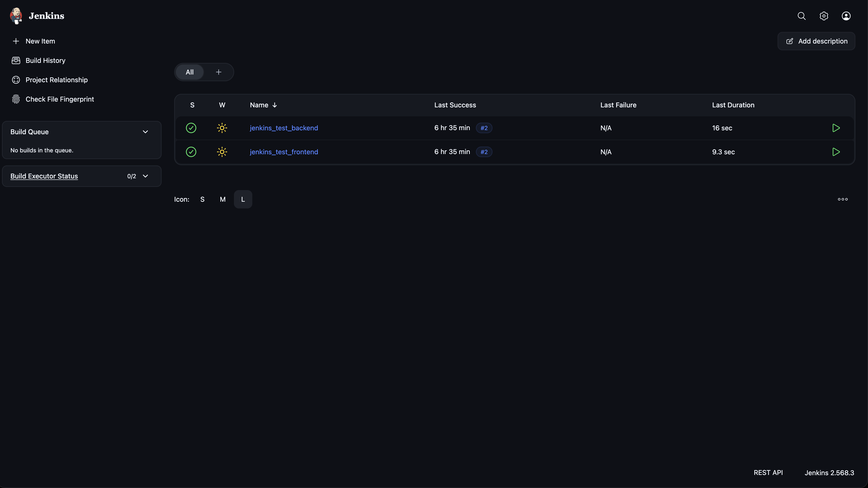This screenshot has width=868, height=488.
Task: Open New Item link
Action: [40, 41]
